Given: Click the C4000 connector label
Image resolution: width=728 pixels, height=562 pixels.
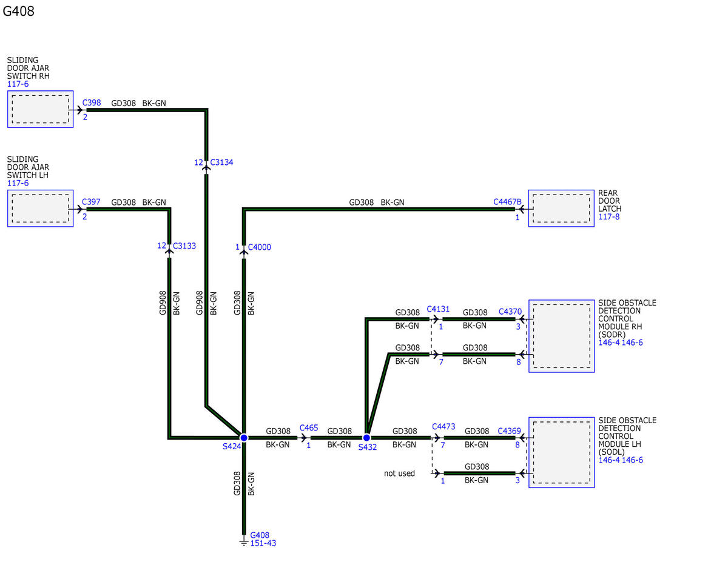Looking at the screenshot, I should 260,247.
